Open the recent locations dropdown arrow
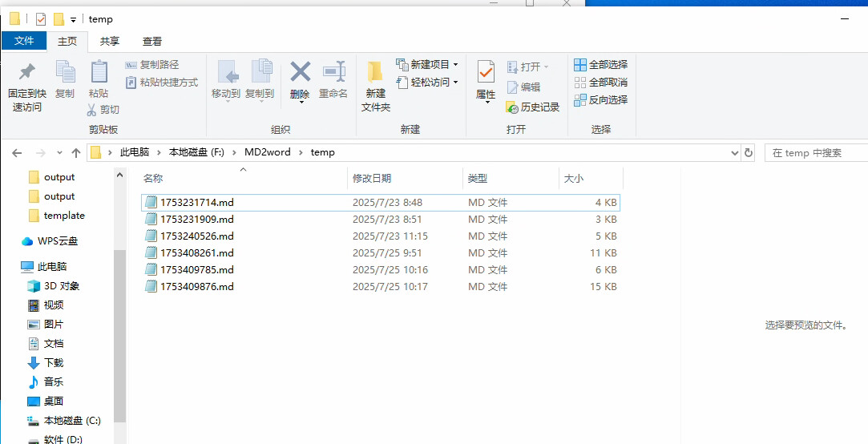 [60, 153]
